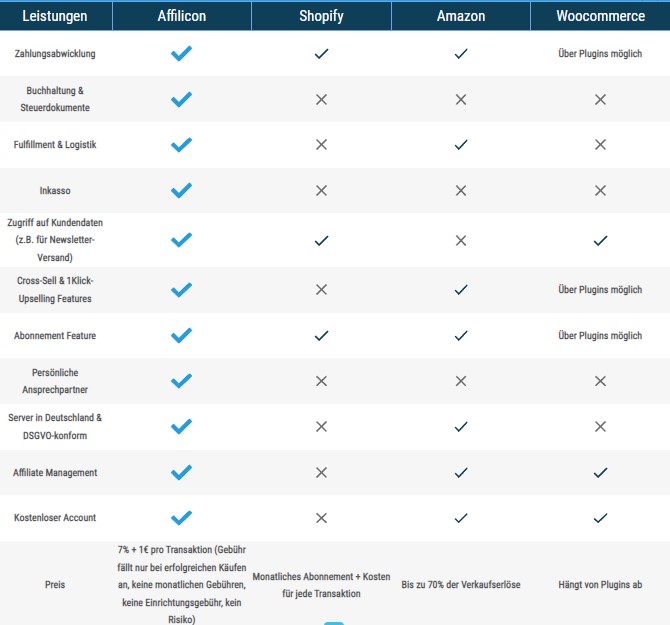
Task: Select the Affilicon column header
Action: 182,16
